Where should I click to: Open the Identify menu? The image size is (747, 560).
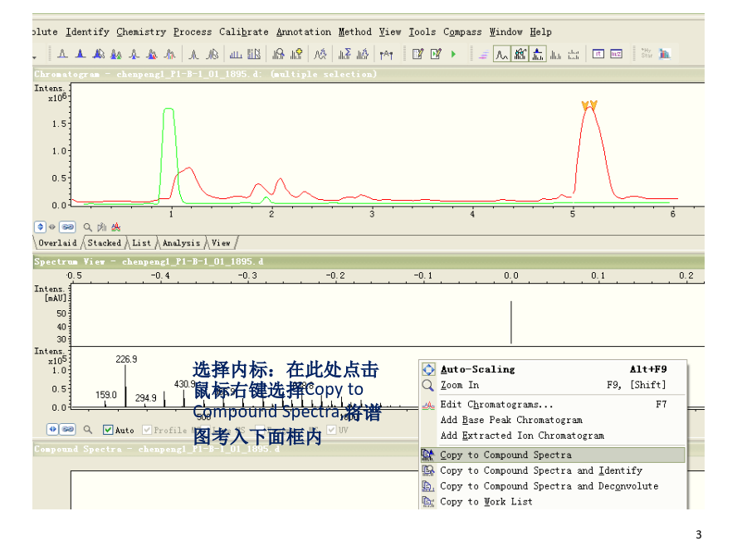point(88,32)
